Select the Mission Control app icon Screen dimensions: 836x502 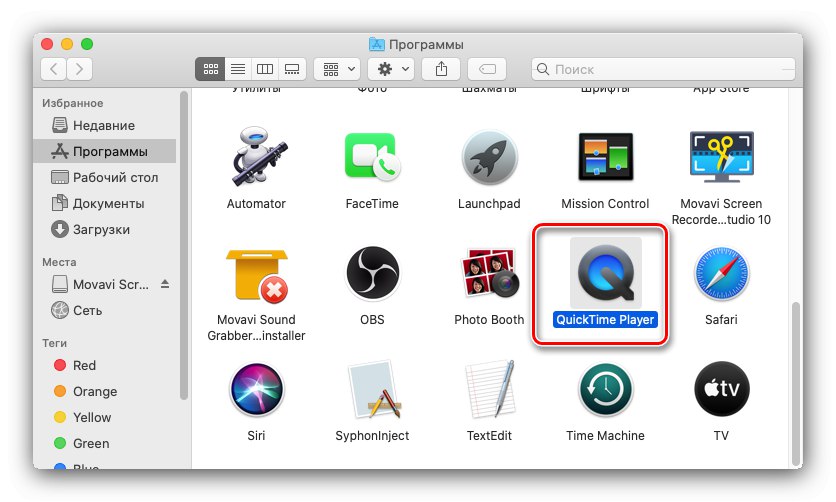605,157
